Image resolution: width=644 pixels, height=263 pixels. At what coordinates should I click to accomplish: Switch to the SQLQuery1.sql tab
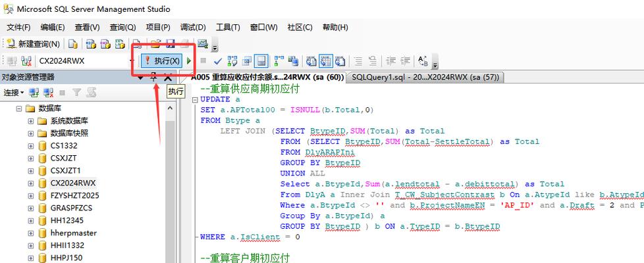[425, 77]
